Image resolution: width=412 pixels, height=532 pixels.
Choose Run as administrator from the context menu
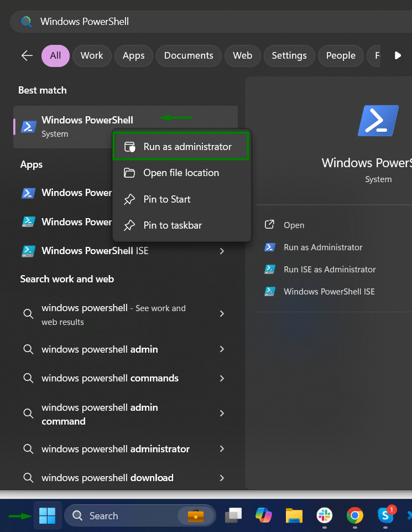(x=181, y=147)
